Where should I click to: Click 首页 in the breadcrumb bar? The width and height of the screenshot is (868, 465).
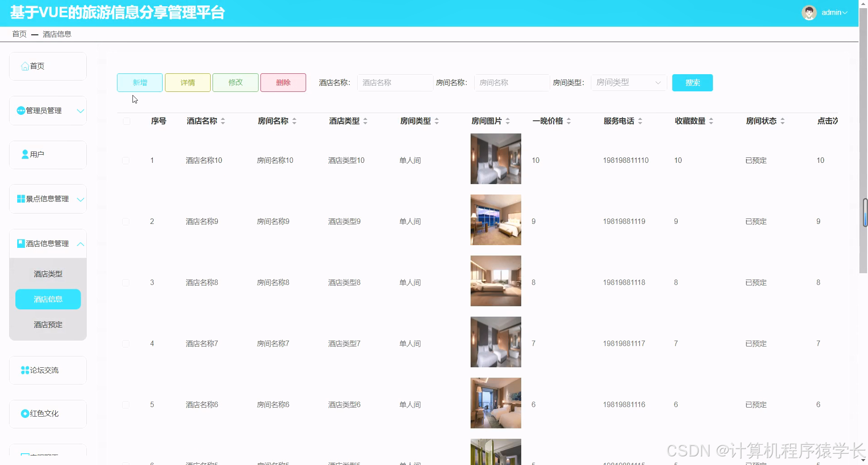tap(19, 34)
